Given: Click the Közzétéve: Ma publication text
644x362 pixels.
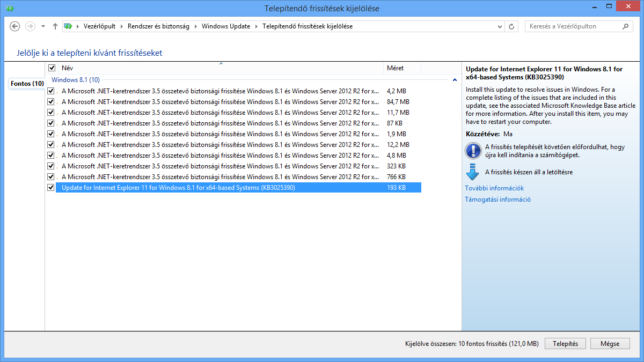Looking at the screenshot, I should [x=489, y=134].
